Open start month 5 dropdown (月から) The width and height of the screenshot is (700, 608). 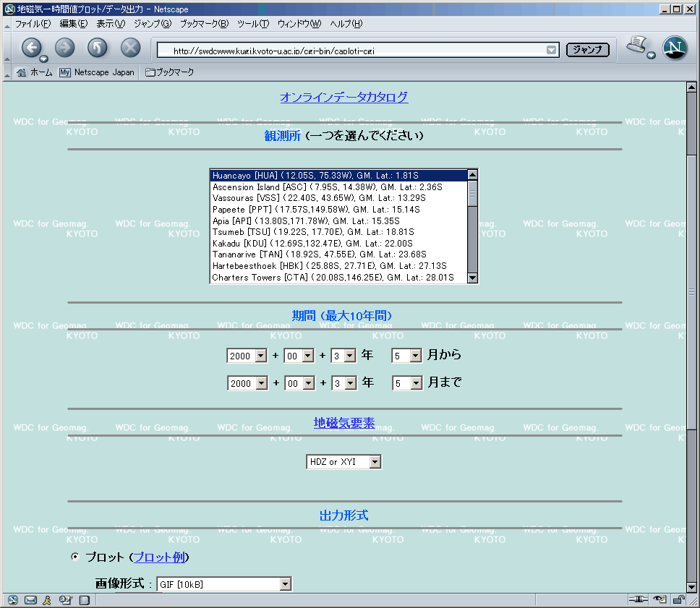coord(406,356)
